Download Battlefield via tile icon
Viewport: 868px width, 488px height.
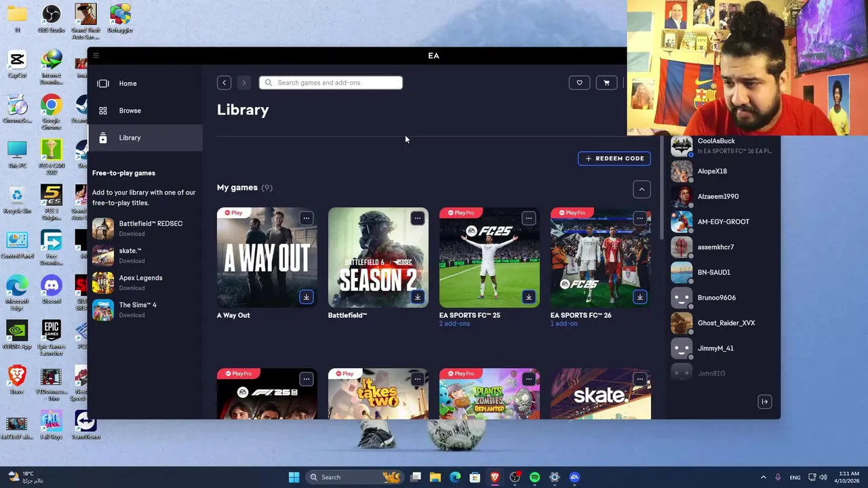[418, 297]
